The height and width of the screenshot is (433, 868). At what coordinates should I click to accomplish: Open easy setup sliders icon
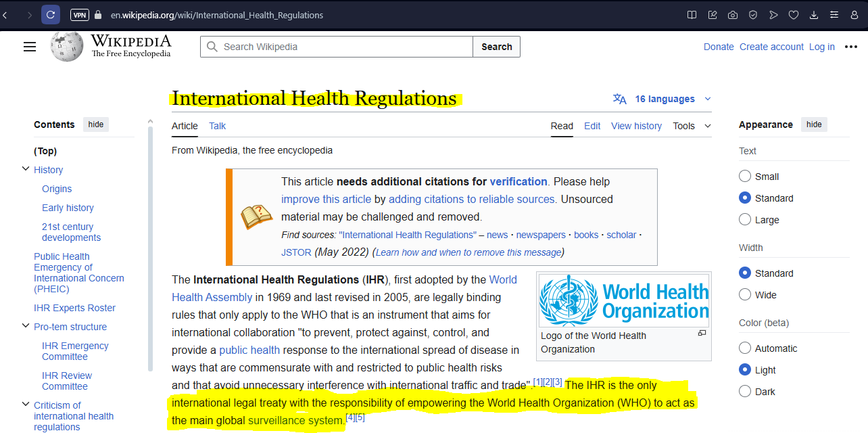[834, 15]
